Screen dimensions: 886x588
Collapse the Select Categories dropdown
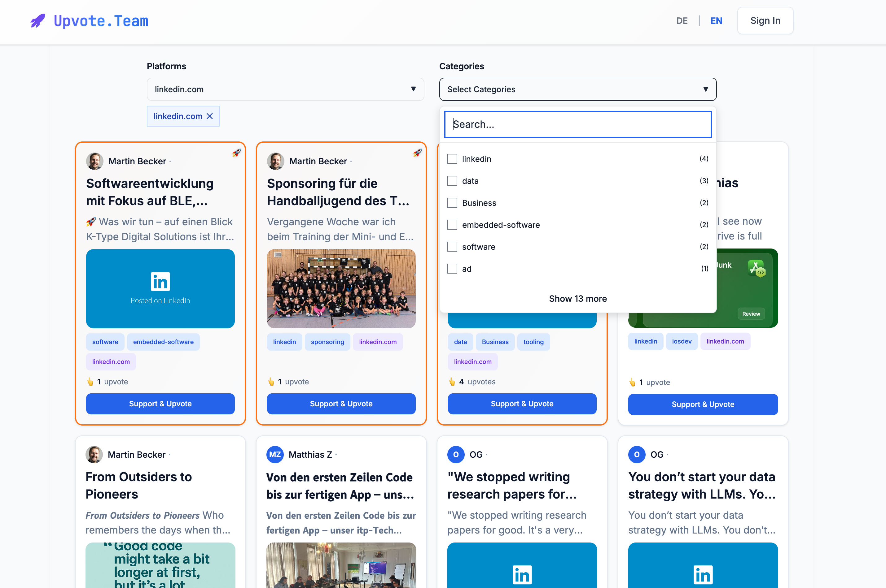(x=577, y=89)
